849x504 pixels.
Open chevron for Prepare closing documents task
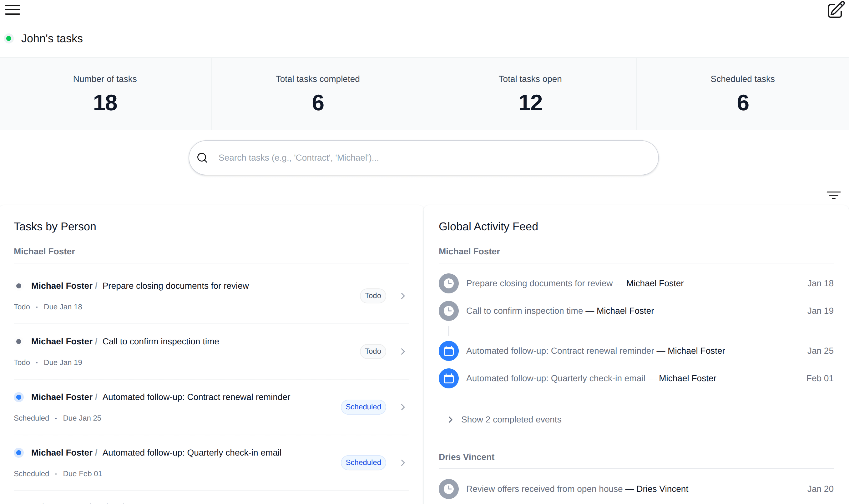(403, 296)
